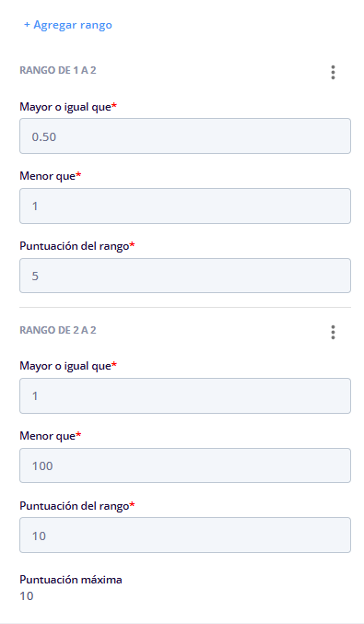This screenshot has width=364, height=624.
Task: Click the range score field showing 5
Action: [x=185, y=276]
